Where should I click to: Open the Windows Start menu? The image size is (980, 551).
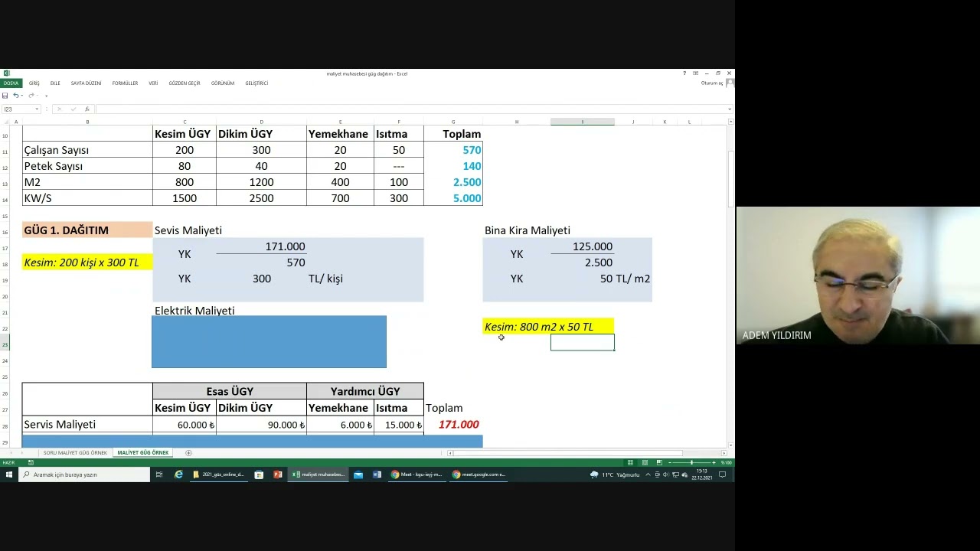[x=8, y=474]
